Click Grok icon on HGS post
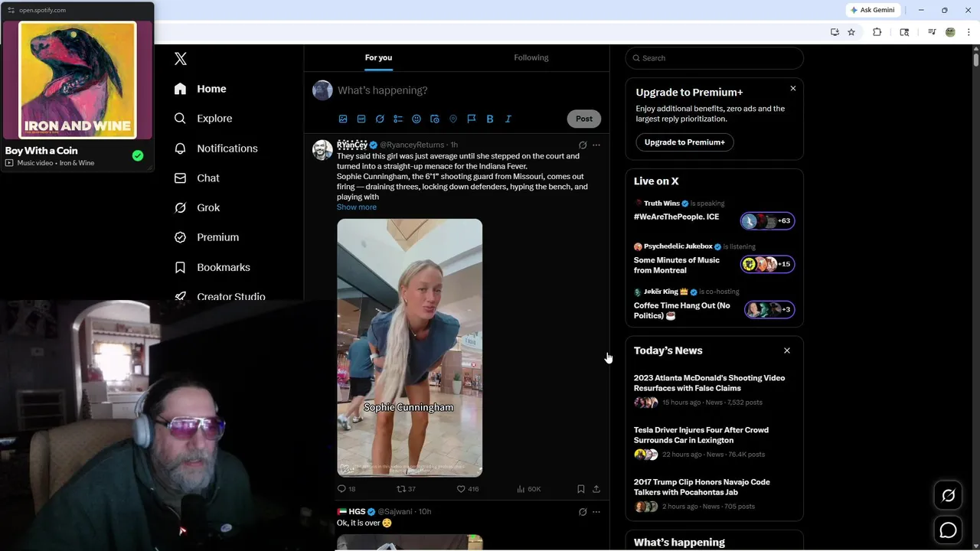Image resolution: width=980 pixels, height=551 pixels. 583,512
